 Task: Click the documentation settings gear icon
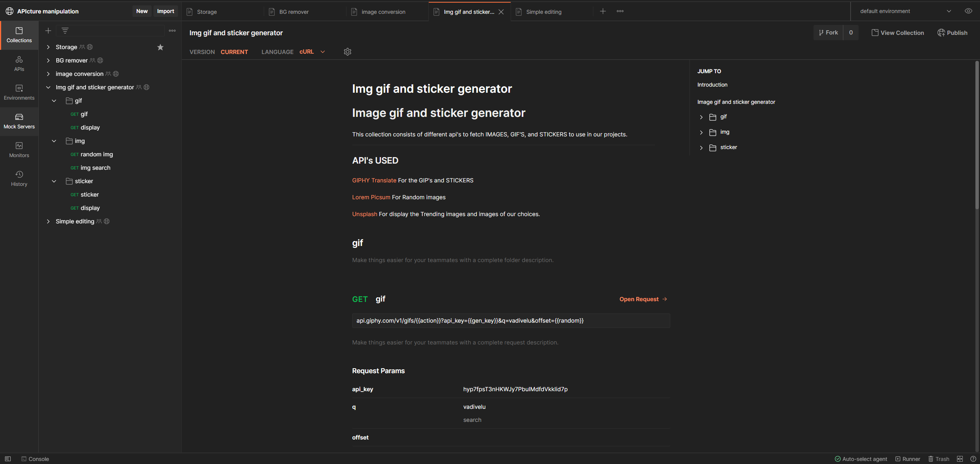347,52
